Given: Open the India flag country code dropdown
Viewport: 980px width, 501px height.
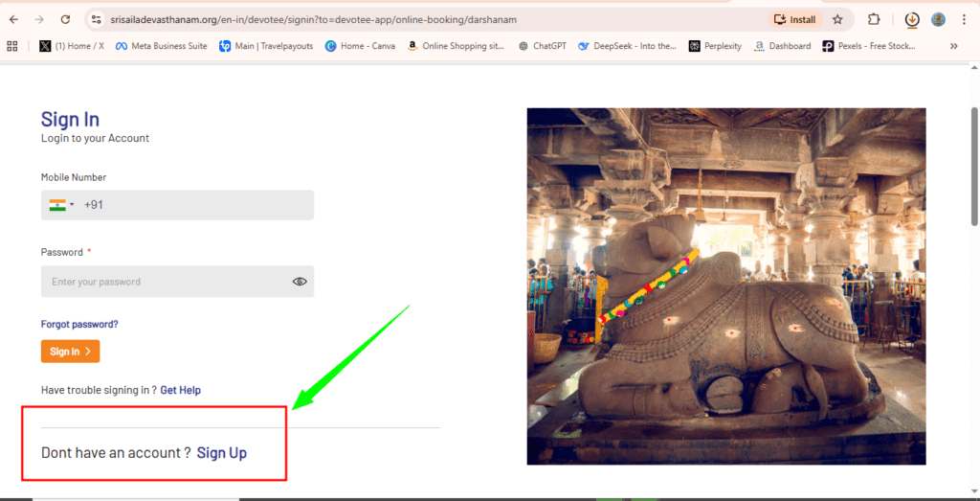Looking at the screenshot, I should (61, 205).
